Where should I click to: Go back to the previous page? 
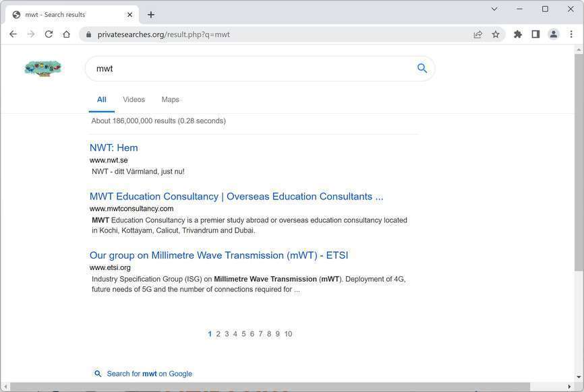(x=13, y=34)
